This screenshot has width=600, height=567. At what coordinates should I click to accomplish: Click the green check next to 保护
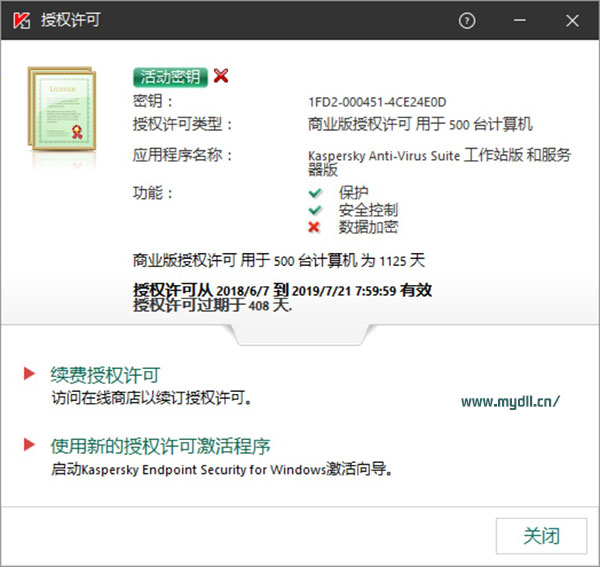tap(315, 193)
